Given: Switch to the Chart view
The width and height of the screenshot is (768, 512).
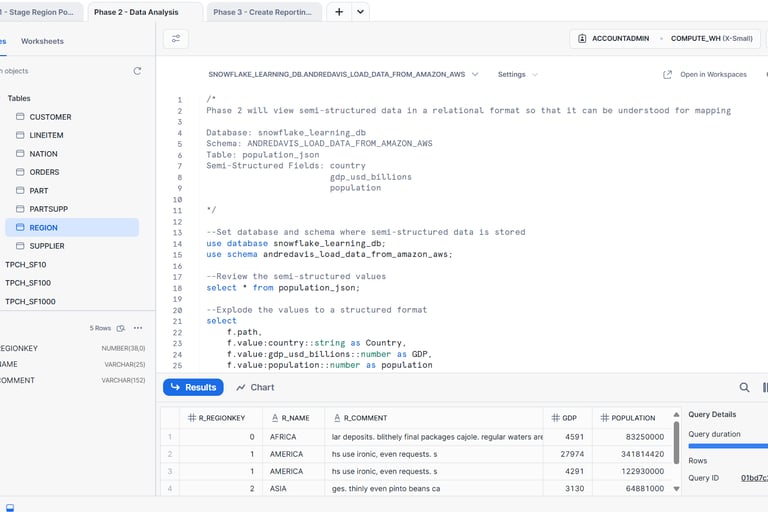Looking at the screenshot, I should click(255, 387).
